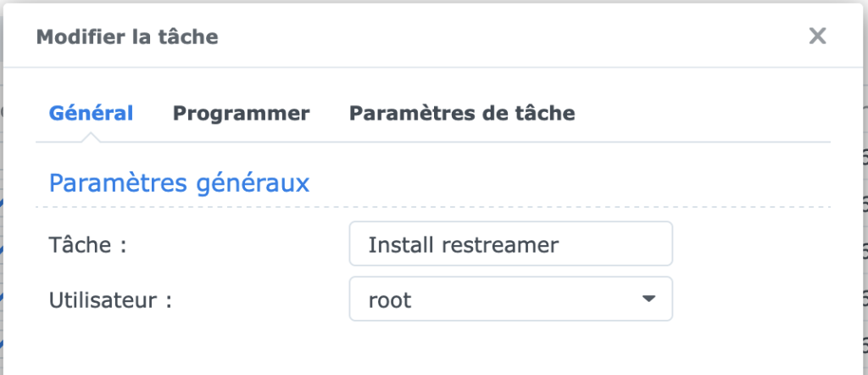
Task: Click the "Utilisateur :" field label
Action: tap(110, 299)
